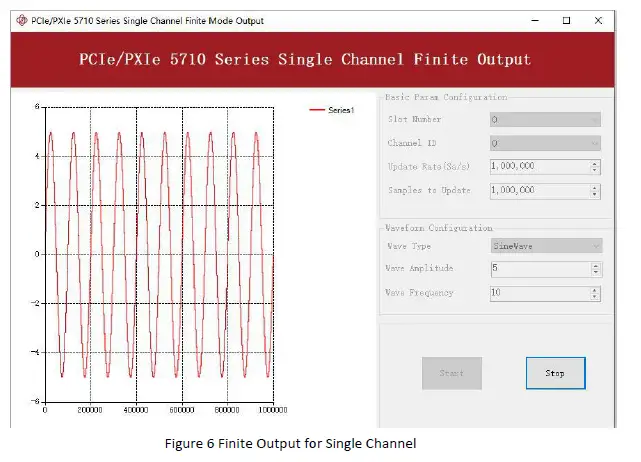Close the Finite Mode Output window

pos(598,20)
